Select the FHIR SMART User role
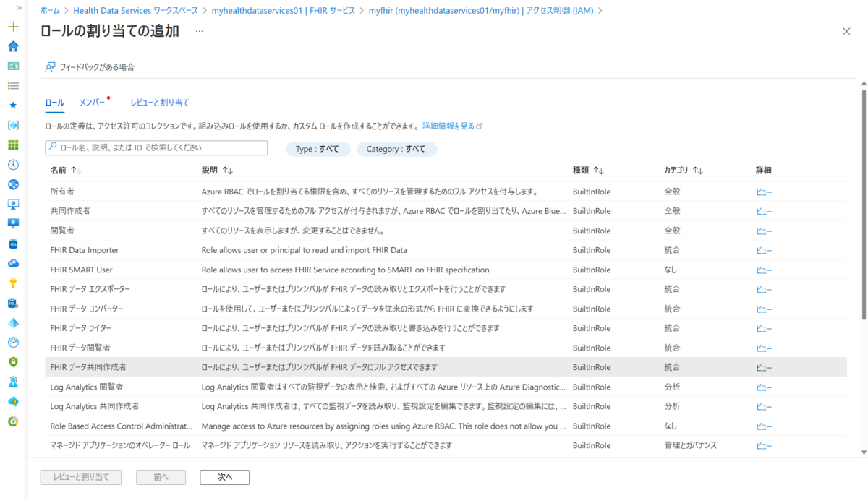This screenshot has height=498, width=868. 446,270
